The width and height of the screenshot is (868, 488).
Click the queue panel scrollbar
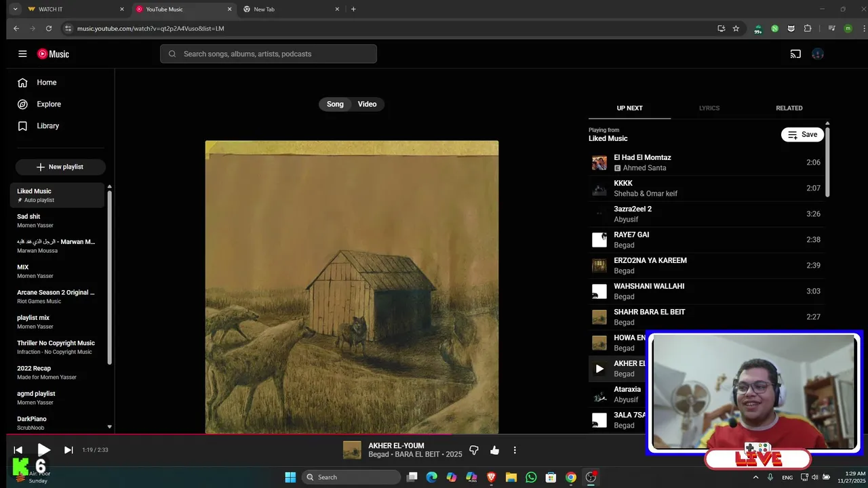827,161
